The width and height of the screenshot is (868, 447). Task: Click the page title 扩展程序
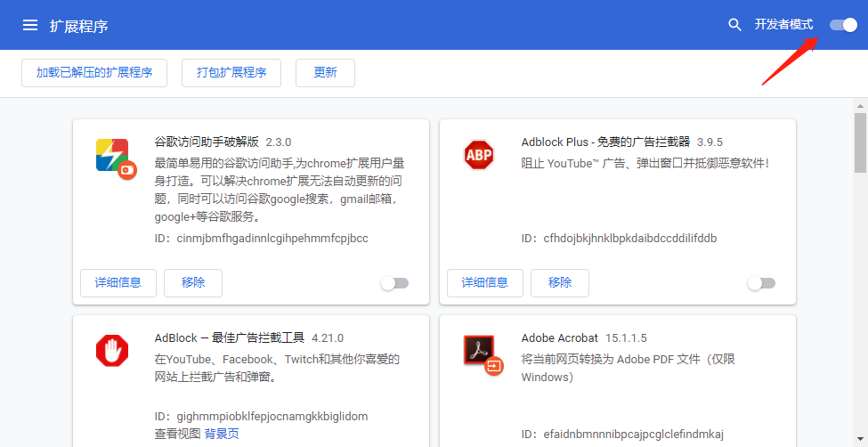tap(78, 26)
